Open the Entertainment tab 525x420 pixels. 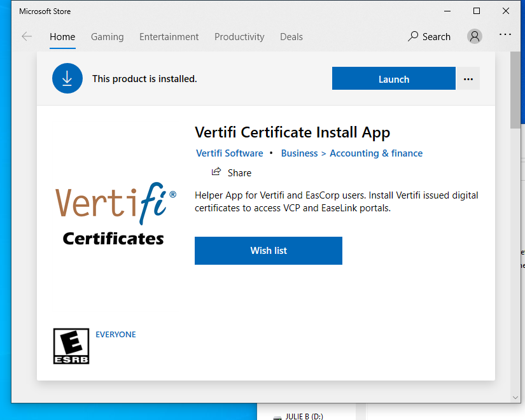point(169,37)
